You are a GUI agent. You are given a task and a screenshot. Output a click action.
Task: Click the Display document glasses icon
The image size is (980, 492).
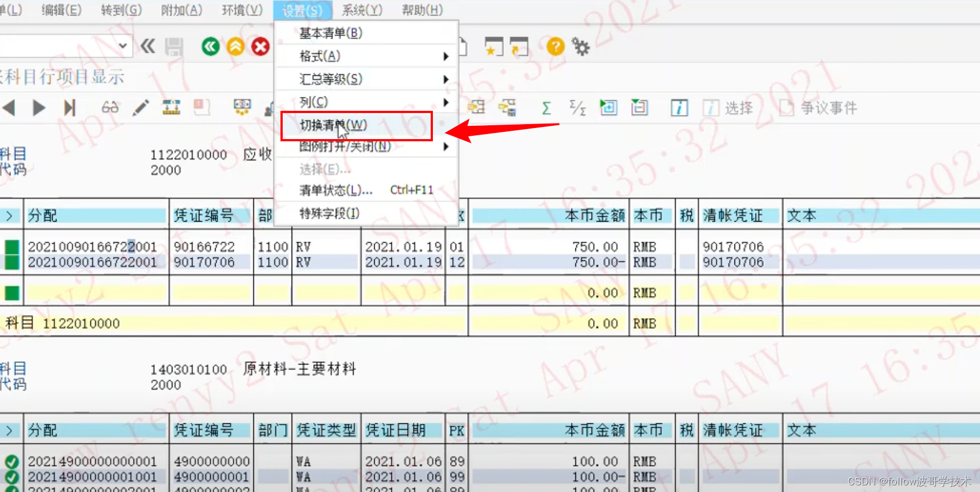click(x=110, y=107)
